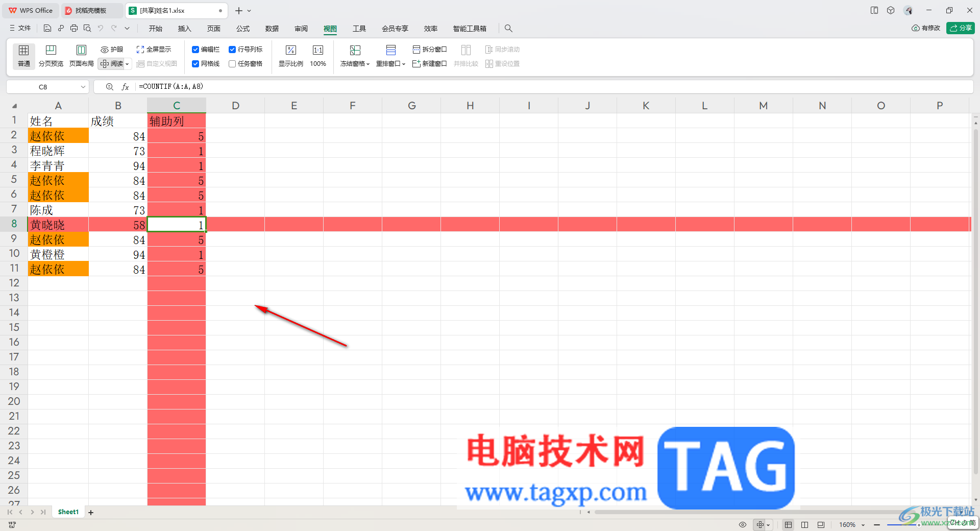Viewport: 980px width, 531px height.
Task: Click the Arrange windows (重排窗口) icon
Action: [x=391, y=50]
